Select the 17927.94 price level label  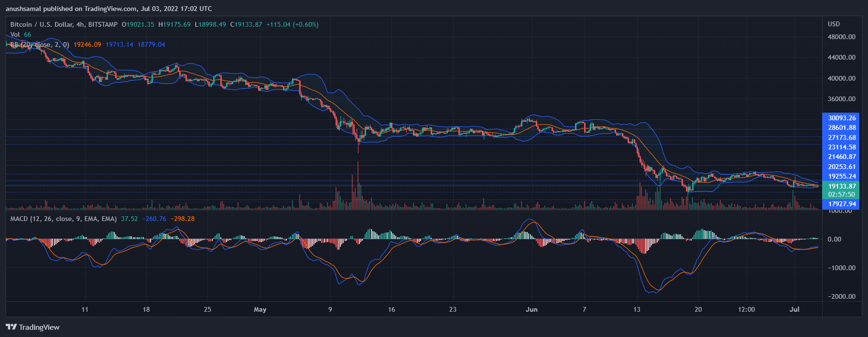(x=841, y=204)
